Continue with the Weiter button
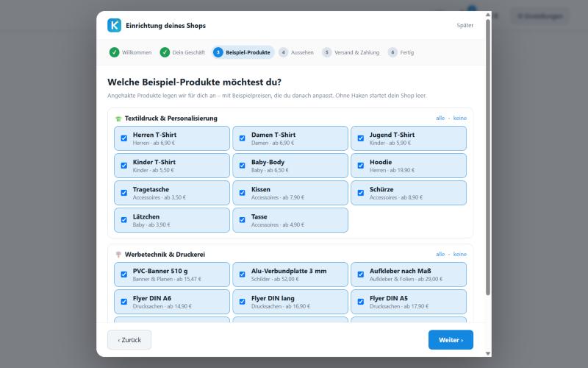The image size is (588, 368). 451,340
